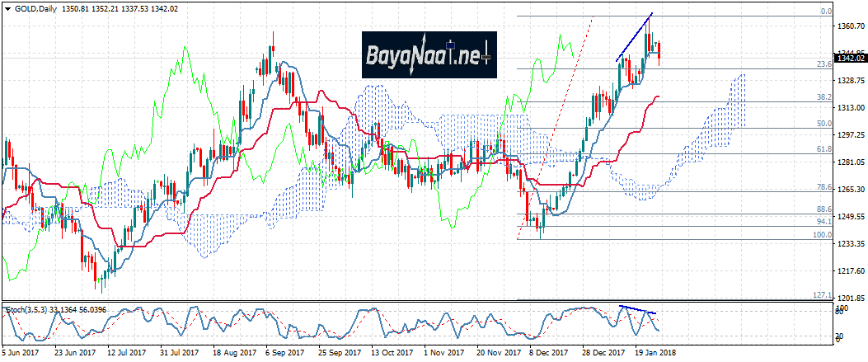868x362 pixels.
Task: Select the blue divergence line on Stochastic
Action: (638, 310)
